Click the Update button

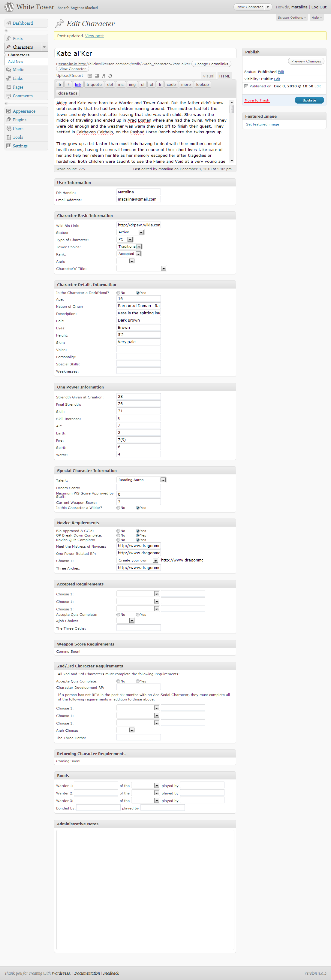coord(309,100)
